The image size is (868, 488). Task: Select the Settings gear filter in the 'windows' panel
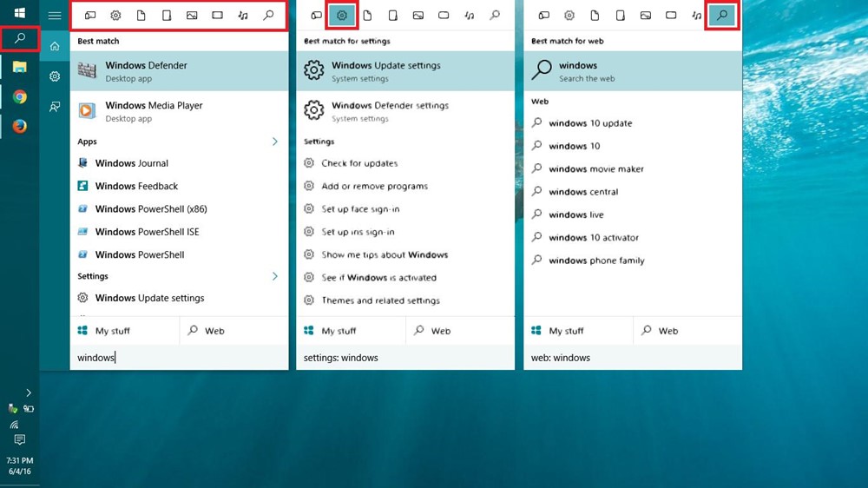click(115, 16)
